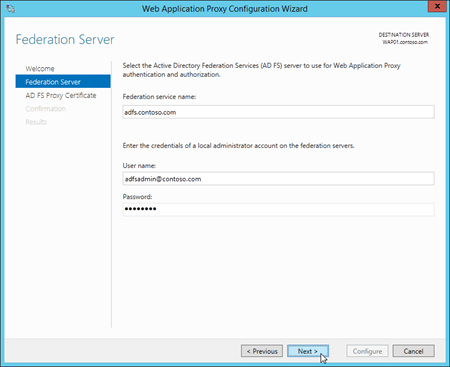
Task: Focus the Federation service name field
Action: click(x=278, y=112)
